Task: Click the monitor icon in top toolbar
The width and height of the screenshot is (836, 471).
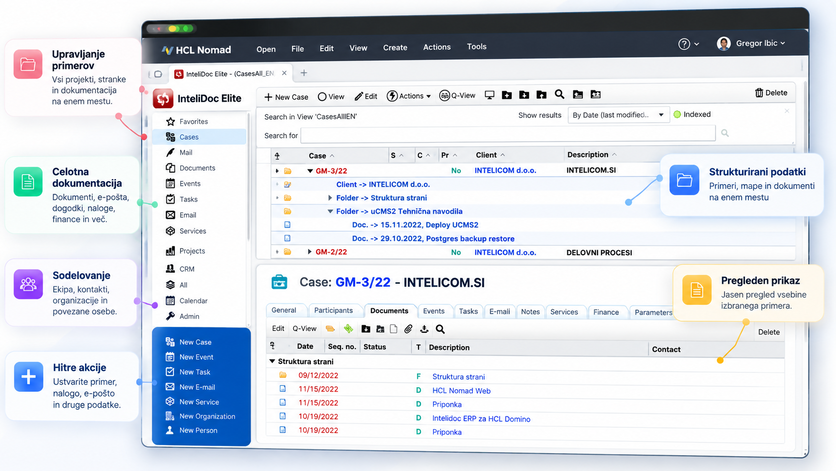Action: 489,95
